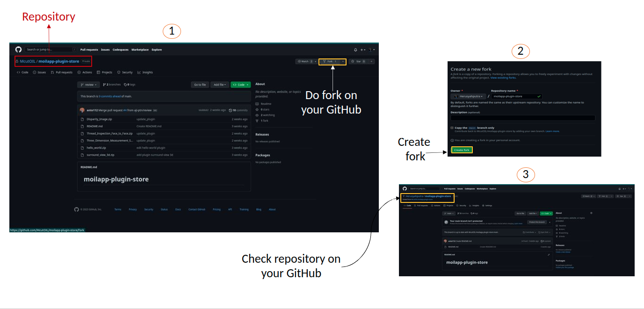The image size is (644, 309).
Task: Click file icon beside Disparity_Image.zip
Action: click(x=82, y=119)
